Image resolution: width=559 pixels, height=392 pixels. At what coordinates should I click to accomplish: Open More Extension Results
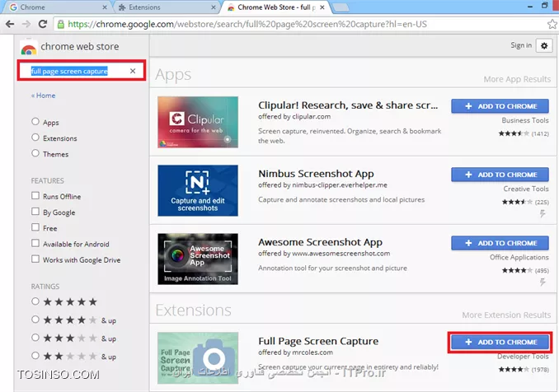(506, 315)
